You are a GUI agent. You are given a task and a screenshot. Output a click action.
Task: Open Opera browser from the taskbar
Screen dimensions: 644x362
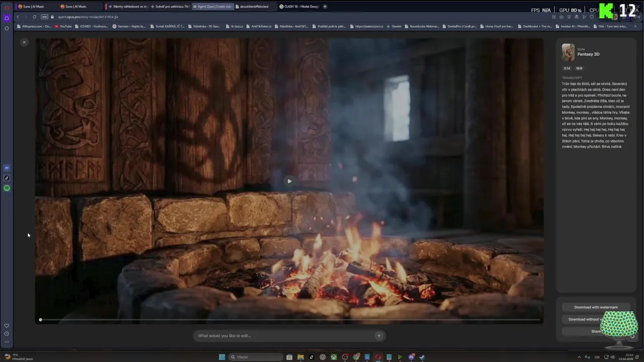(378, 357)
